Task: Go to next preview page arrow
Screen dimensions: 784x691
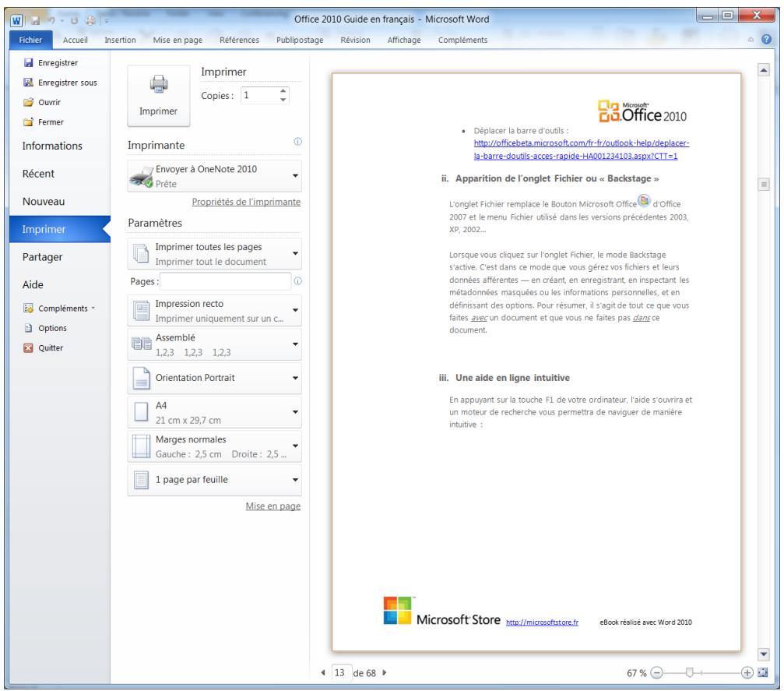Action: click(384, 672)
